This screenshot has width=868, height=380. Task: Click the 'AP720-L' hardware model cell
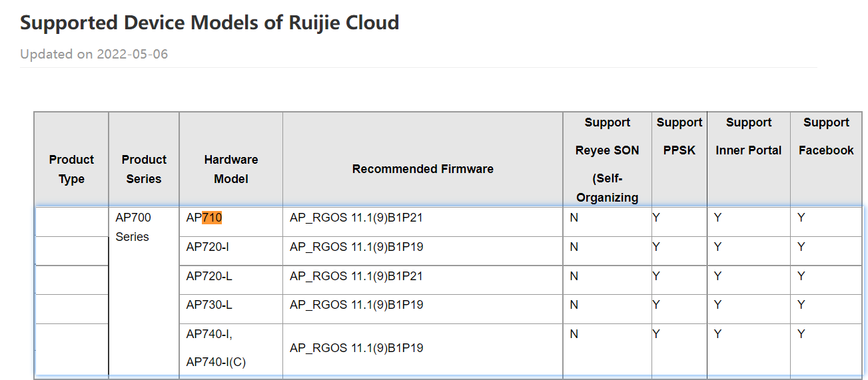[209, 276]
